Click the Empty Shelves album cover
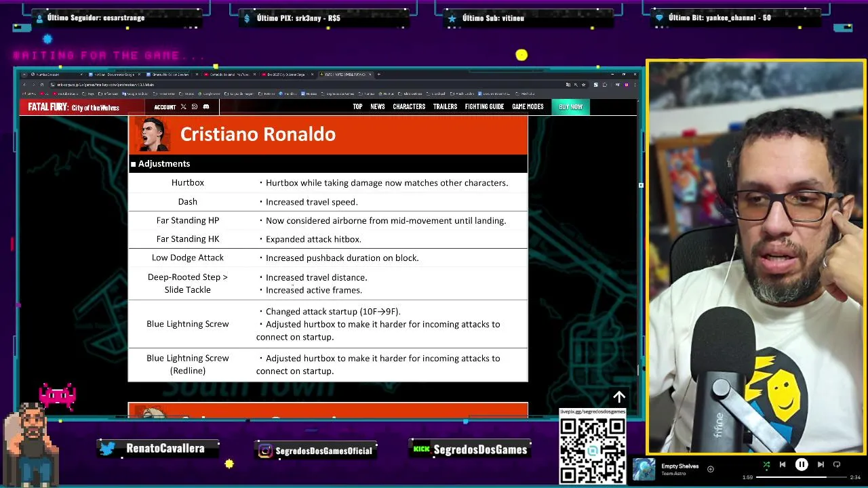 tap(644, 470)
